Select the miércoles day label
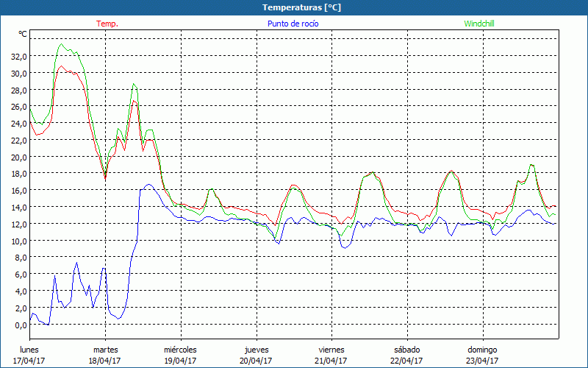Screen dimensions: 588x368 180,350
